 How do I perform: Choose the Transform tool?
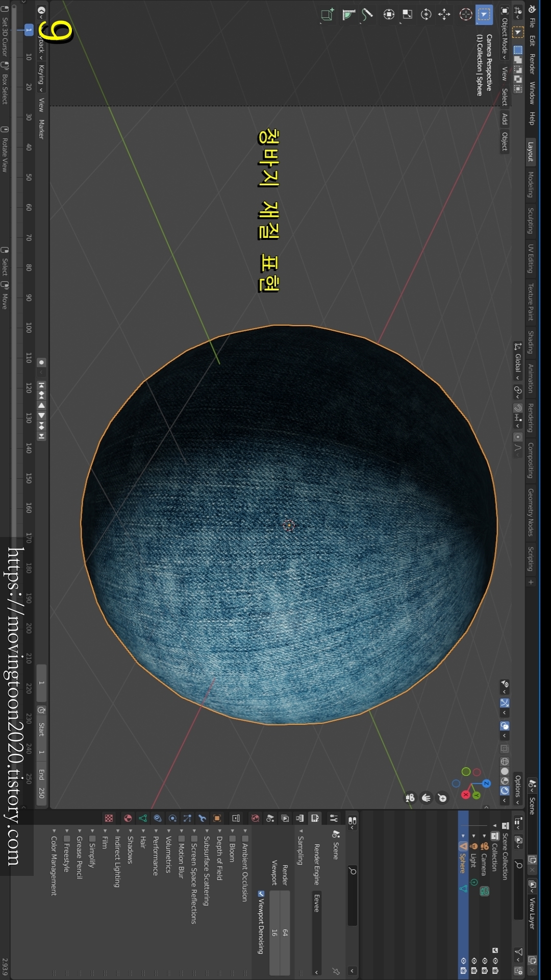(389, 15)
